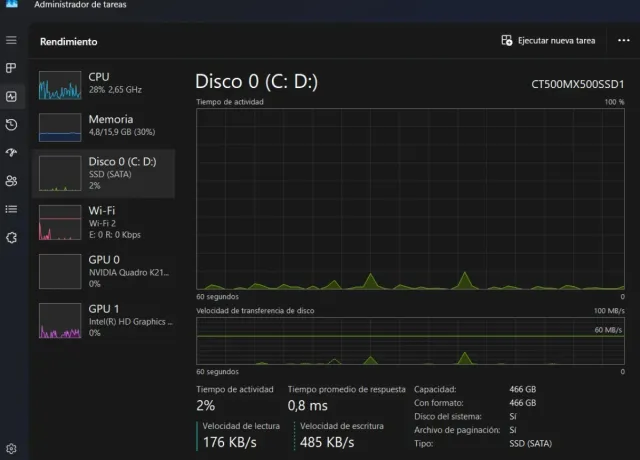Select Disco 0 (C: D:) item
640x460 pixels.
[104, 174]
